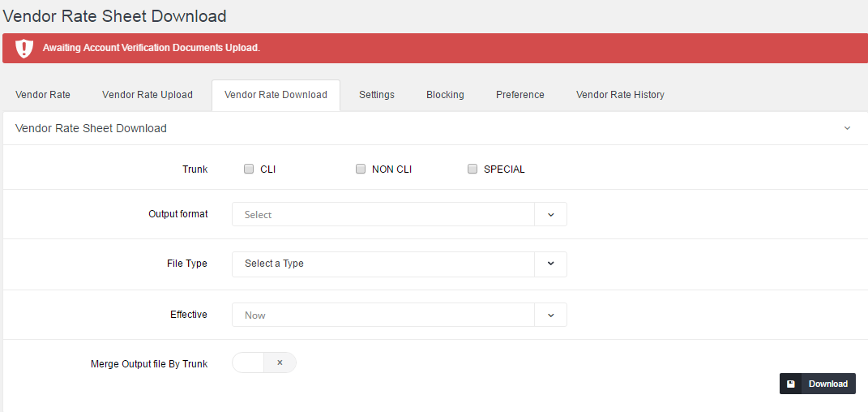Collapse the Vendor Rate Sheet Download panel
The image size is (868, 412).
pos(847,128)
